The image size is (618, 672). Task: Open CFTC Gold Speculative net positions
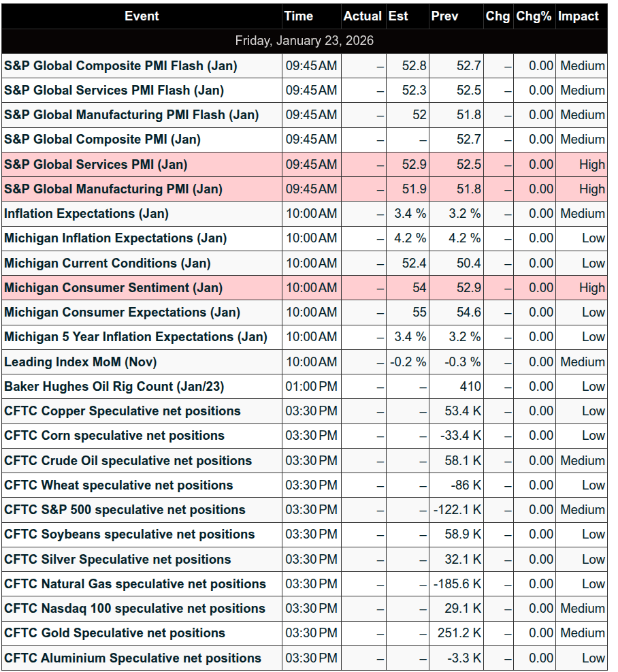pos(114,633)
